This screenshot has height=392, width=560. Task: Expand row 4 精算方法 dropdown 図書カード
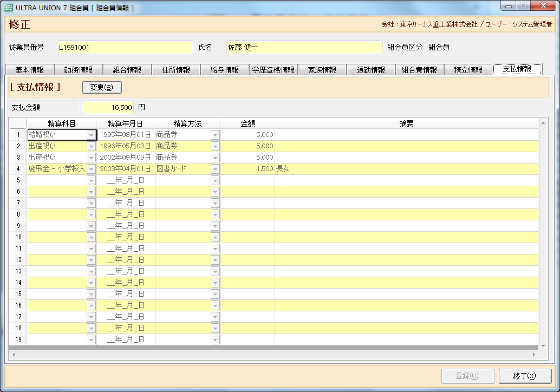point(215,169)
